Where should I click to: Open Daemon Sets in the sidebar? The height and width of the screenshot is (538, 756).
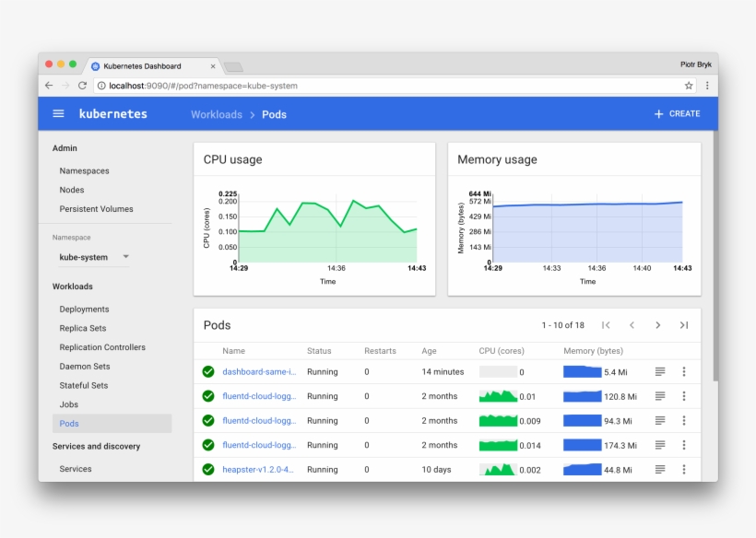click(85, 367)
